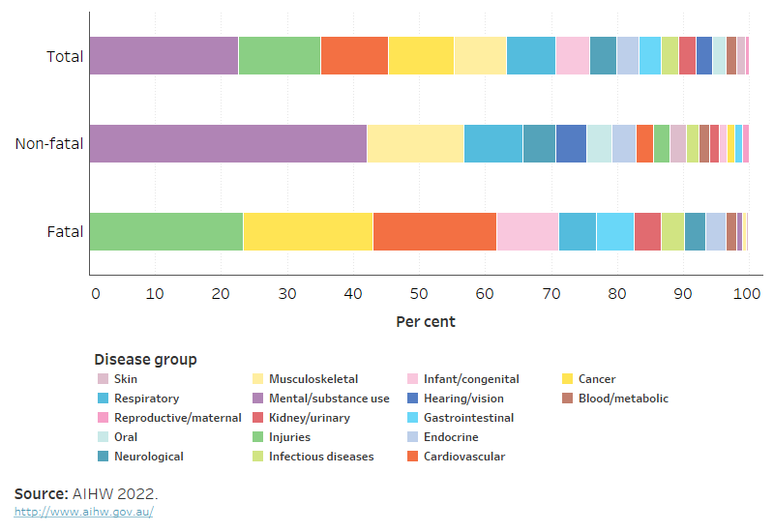The image size is (774, 532).
Task: Open the aihw.gov.au source link
Action: [83, 512]
